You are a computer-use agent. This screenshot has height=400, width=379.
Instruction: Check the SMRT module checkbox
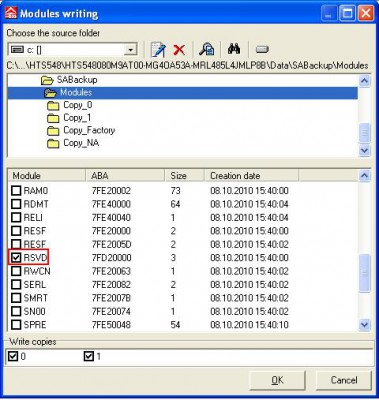click(x=16, y=298)
